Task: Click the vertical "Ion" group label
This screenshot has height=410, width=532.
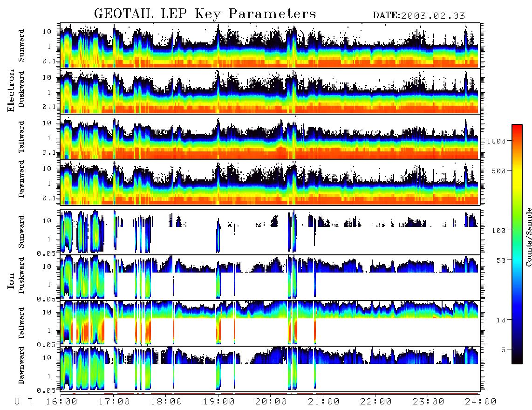Action: click(11, 280)
